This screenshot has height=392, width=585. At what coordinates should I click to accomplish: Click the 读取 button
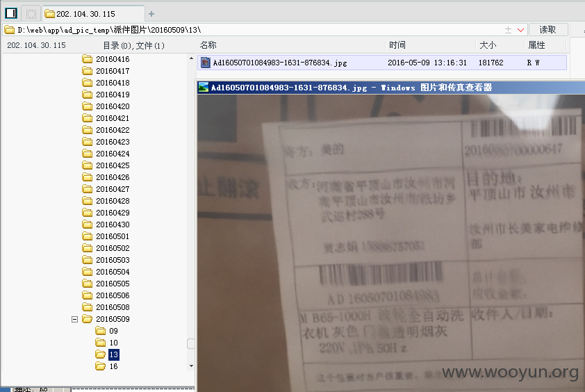pyautogui.click(x=547, y=29)
